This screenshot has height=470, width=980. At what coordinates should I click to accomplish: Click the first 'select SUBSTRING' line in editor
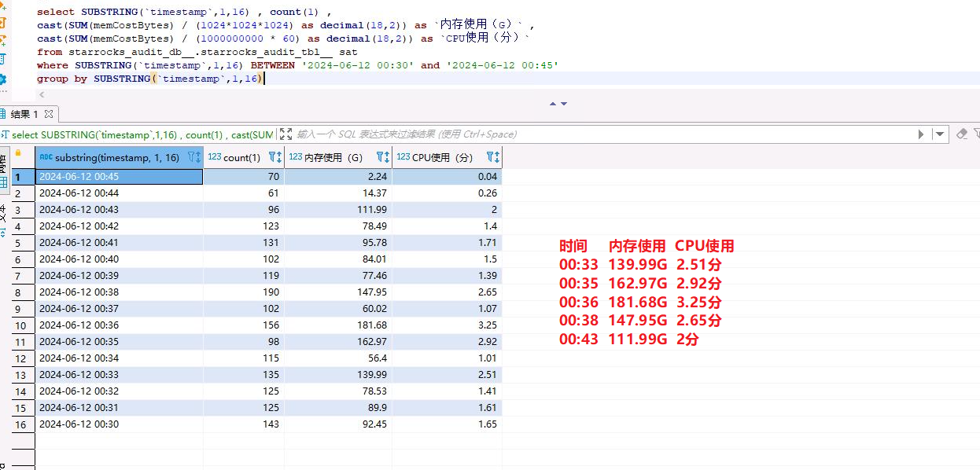(185, 12)
